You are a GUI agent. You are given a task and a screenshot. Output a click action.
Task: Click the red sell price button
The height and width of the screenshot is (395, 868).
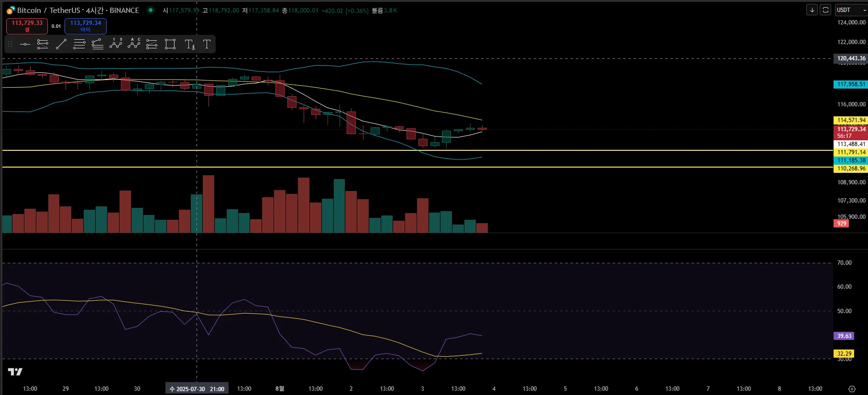click(27, 26)
